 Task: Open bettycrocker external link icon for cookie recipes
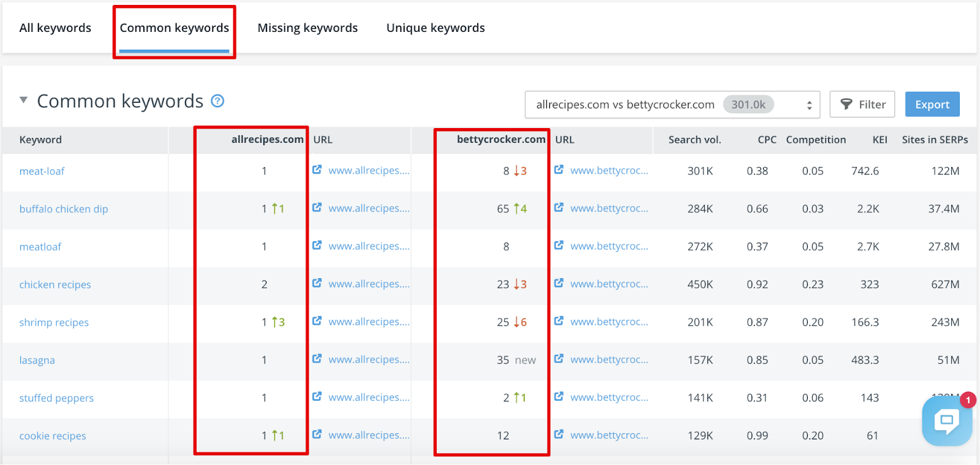click(559, 434)
